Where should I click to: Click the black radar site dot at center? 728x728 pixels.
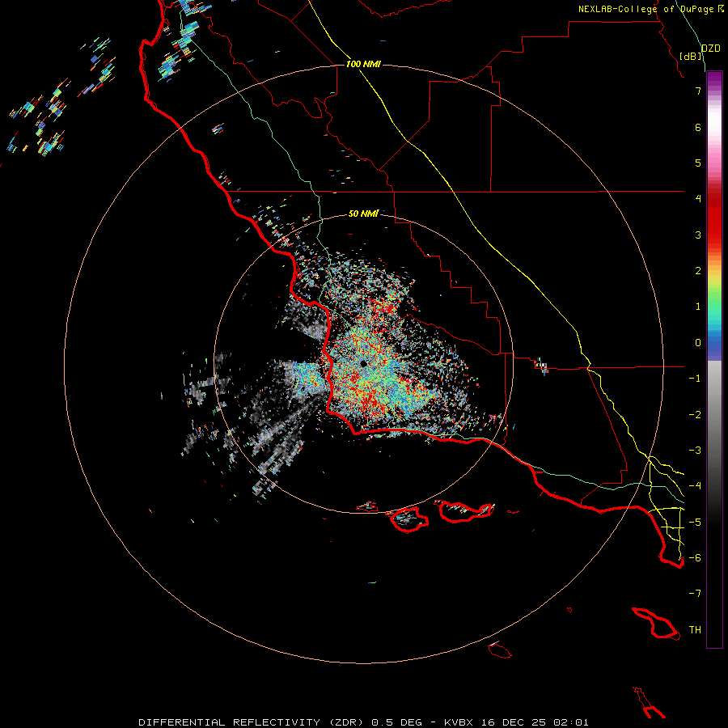(x=363, y=363)
